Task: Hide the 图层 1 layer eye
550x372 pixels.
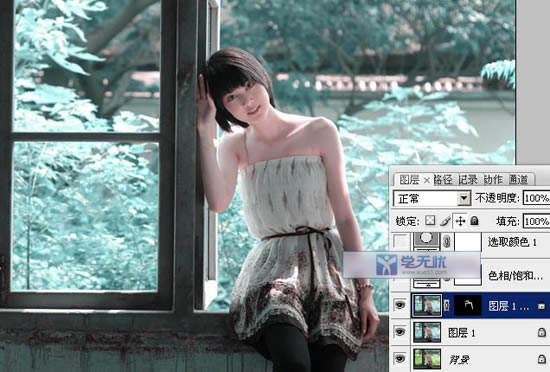Action: pos(400,331)
